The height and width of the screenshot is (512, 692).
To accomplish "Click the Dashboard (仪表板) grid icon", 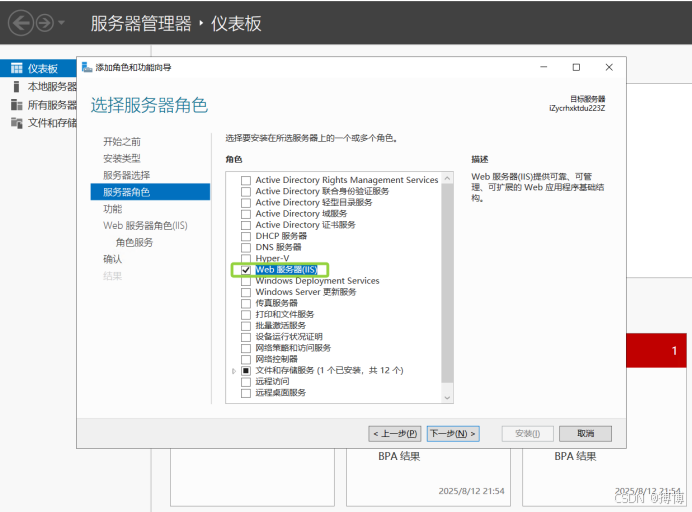I will point(17,68).
